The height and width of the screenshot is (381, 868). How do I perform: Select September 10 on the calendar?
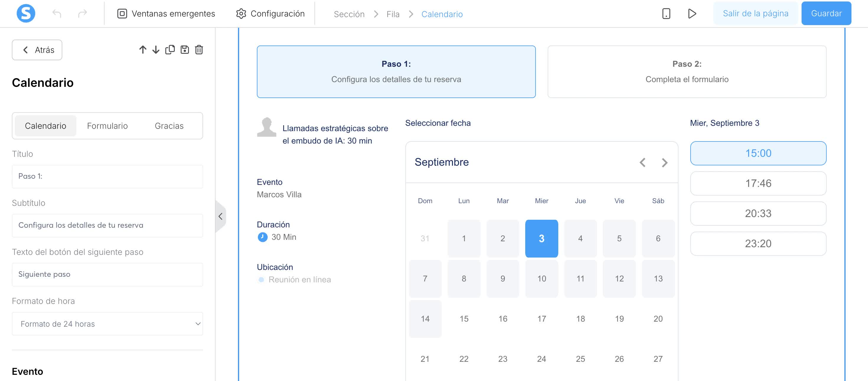[541, 279]
